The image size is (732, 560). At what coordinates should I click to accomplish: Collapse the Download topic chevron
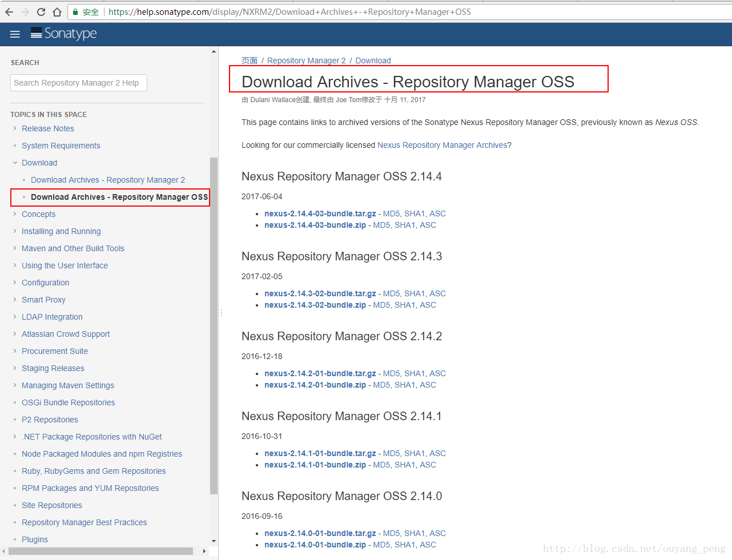(15, 163)
